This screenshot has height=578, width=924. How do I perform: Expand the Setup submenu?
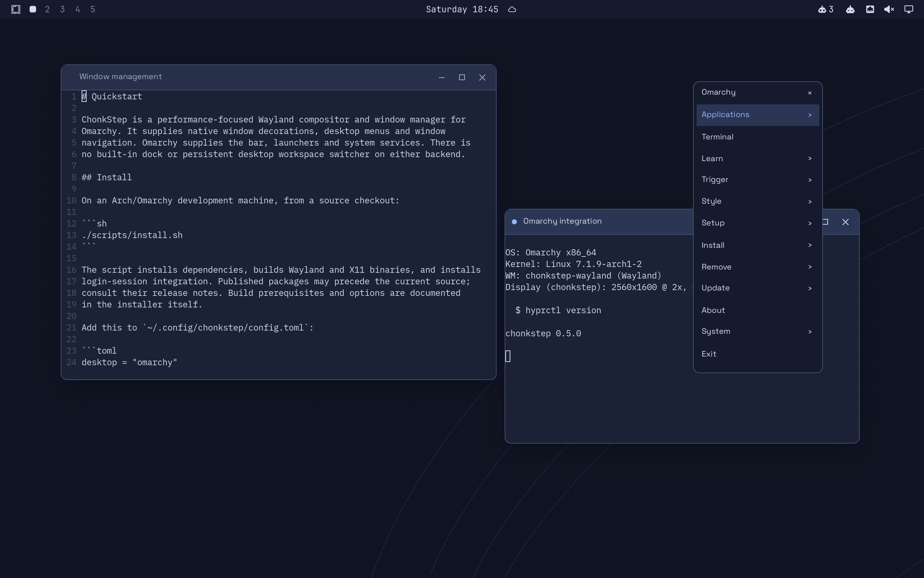[x=758, y=223]
